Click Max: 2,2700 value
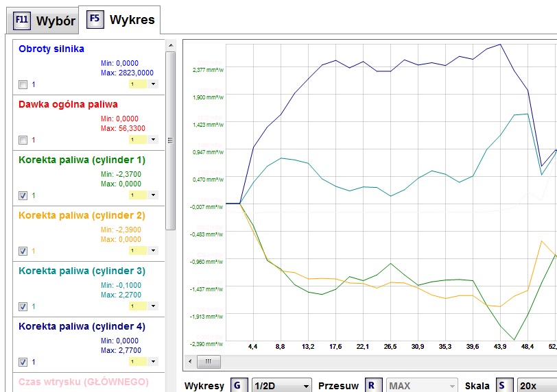 pos(121,295)
